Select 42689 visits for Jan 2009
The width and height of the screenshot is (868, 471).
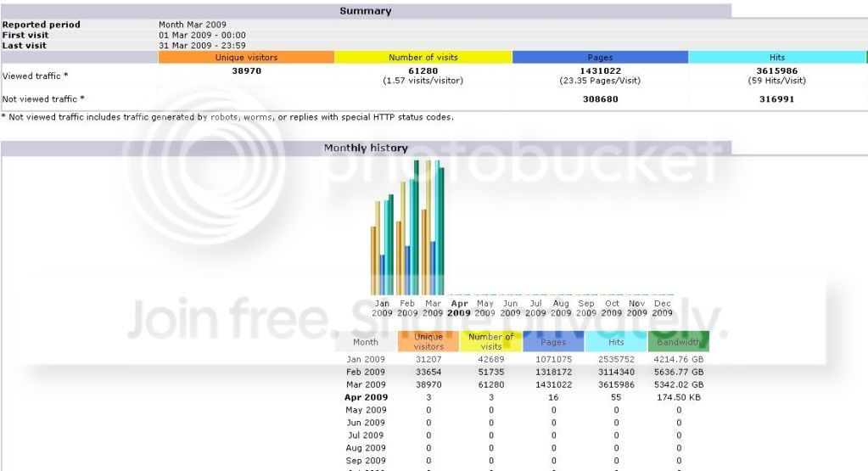point(491,359)
